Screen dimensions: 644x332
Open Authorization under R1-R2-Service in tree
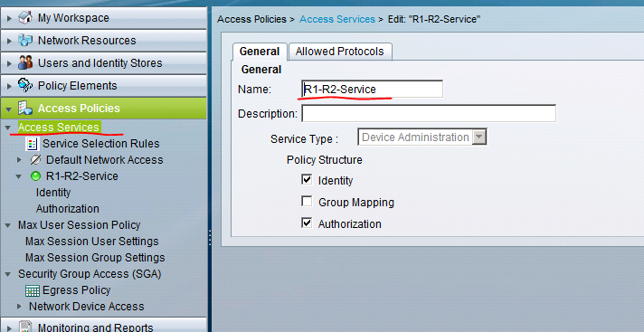[x=67, y=209]
